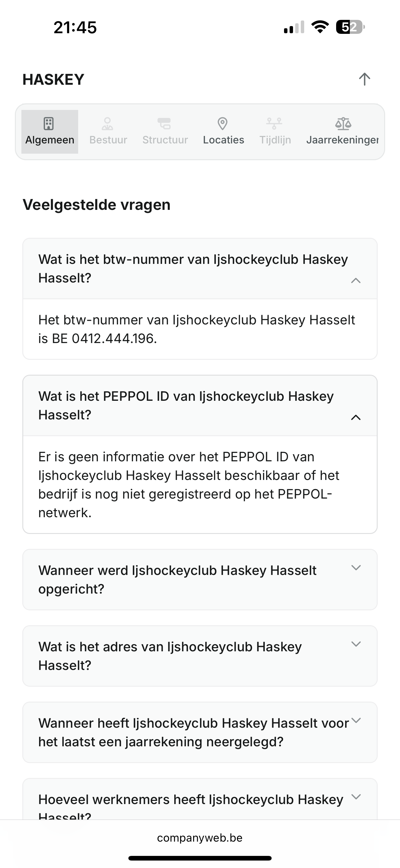Viewport: 400px width, 868px height.
Task: Tap the battery indicator in status bar
Action: (x=350, y=27)
